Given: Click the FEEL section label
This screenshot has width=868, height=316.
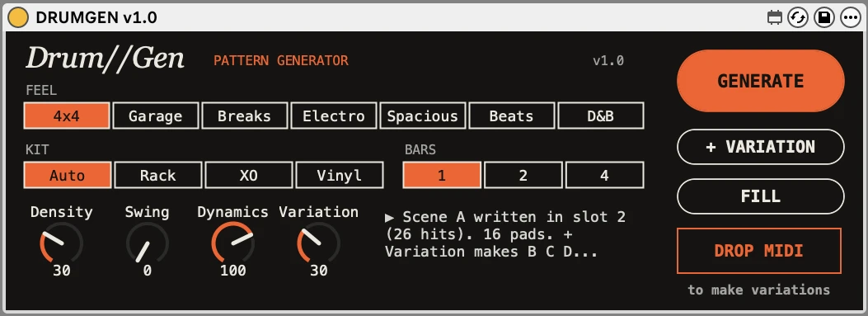Looking at the screenshot, I should click(x=41, y=91).
